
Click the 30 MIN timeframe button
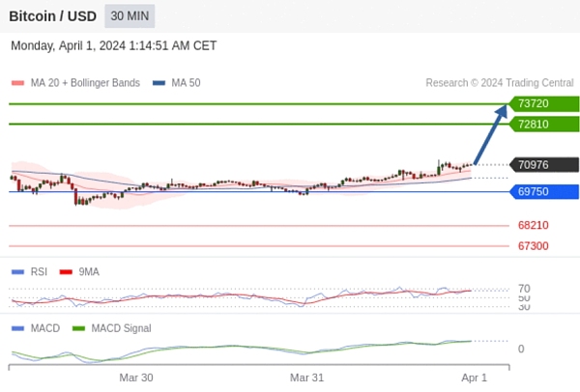click(x=130, y=16)
